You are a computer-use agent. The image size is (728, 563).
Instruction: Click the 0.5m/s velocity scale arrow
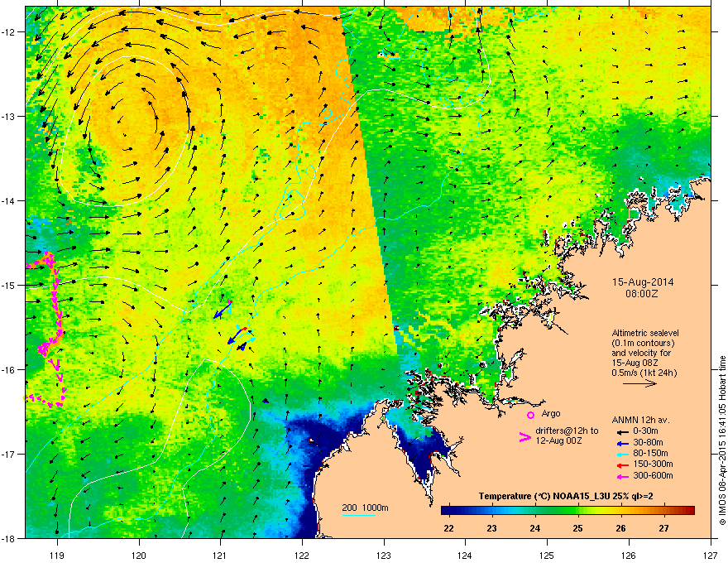tap(639, 383)
